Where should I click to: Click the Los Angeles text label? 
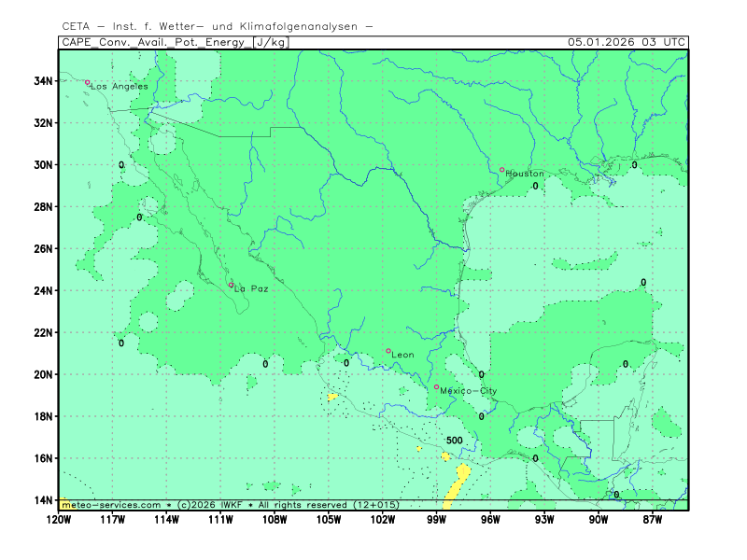tap(120, 87)
